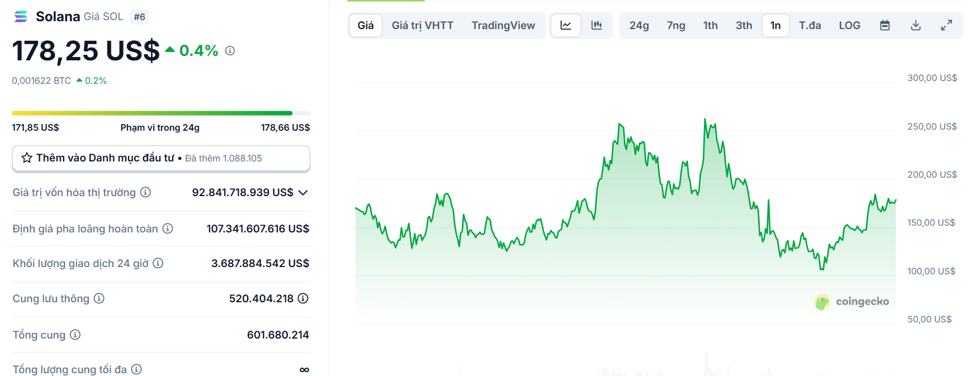Open the TradingView tab
The image size is (980, 376).
click(x=503, y=25)
